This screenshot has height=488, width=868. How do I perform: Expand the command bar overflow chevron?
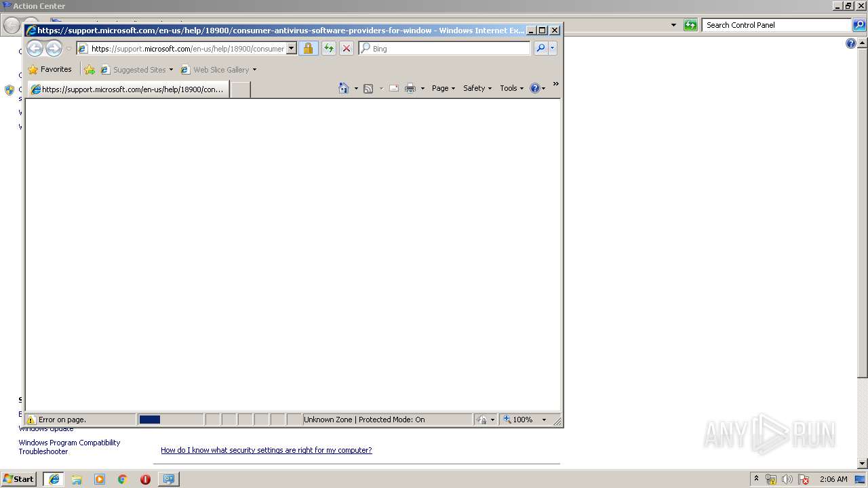click(x=555, y=84)
